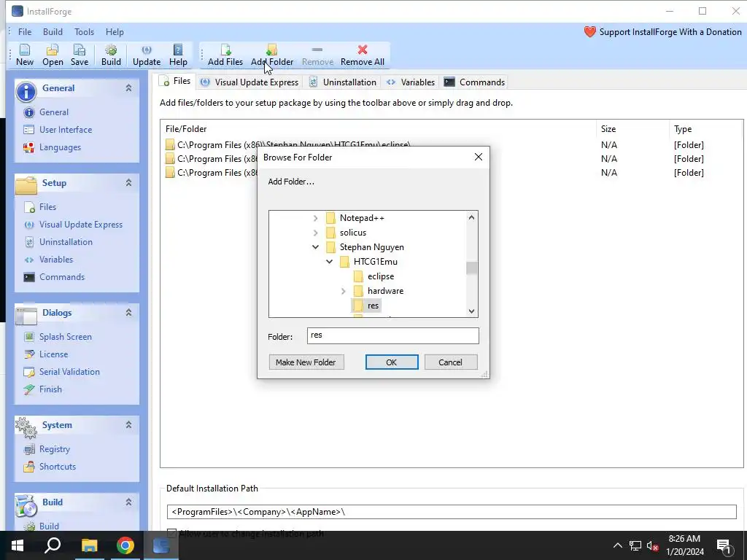The height and width of the screenshot is (560, 747).
Task: Open taskbar search
Action: click(53, 545)
